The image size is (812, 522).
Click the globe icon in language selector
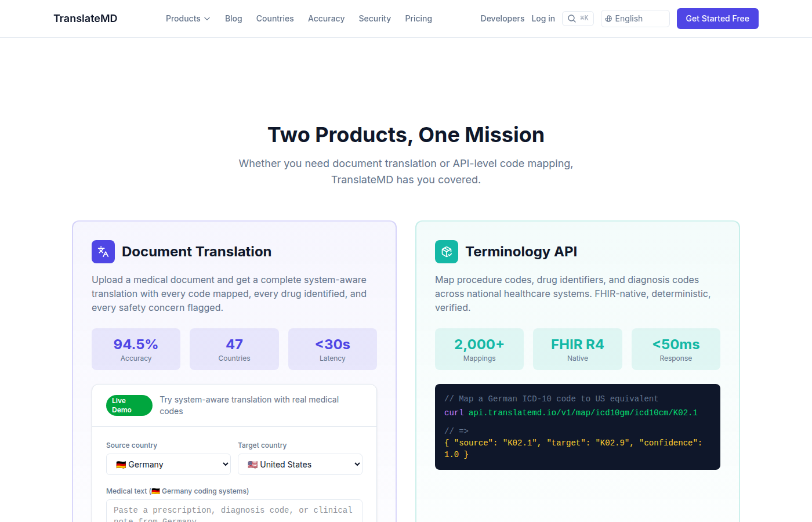click(608, 19)
